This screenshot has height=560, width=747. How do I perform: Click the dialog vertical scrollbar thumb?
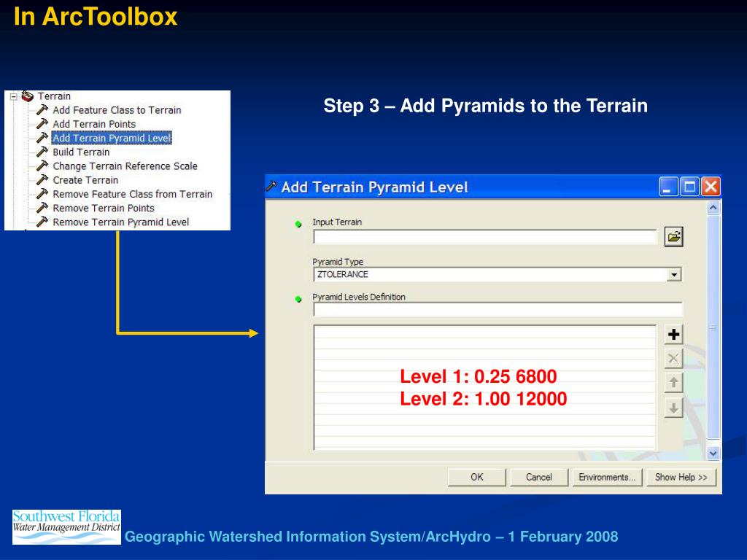(x=713, y=327)
